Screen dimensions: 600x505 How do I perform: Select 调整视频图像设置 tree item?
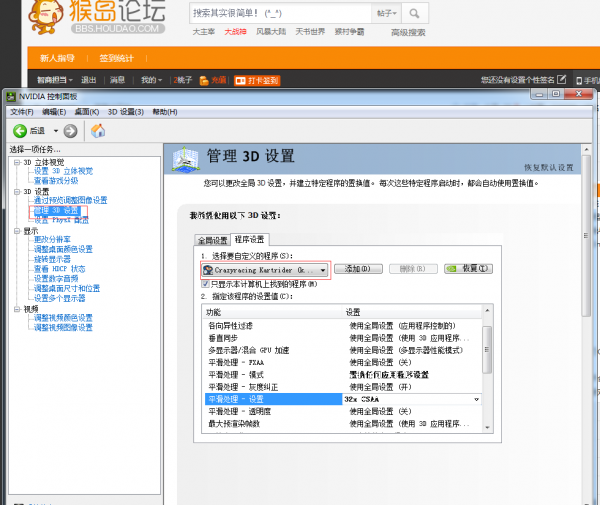[x=63, y=327]
